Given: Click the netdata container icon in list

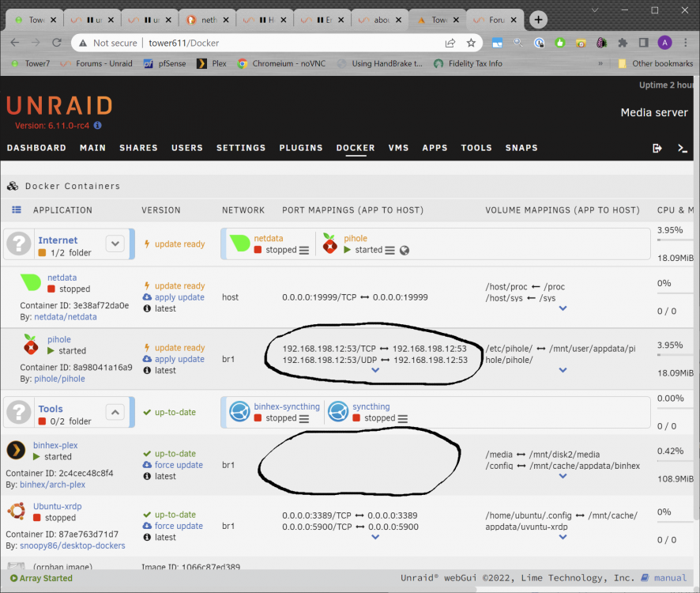Looking at the screenshot, I should pos(31,282).
